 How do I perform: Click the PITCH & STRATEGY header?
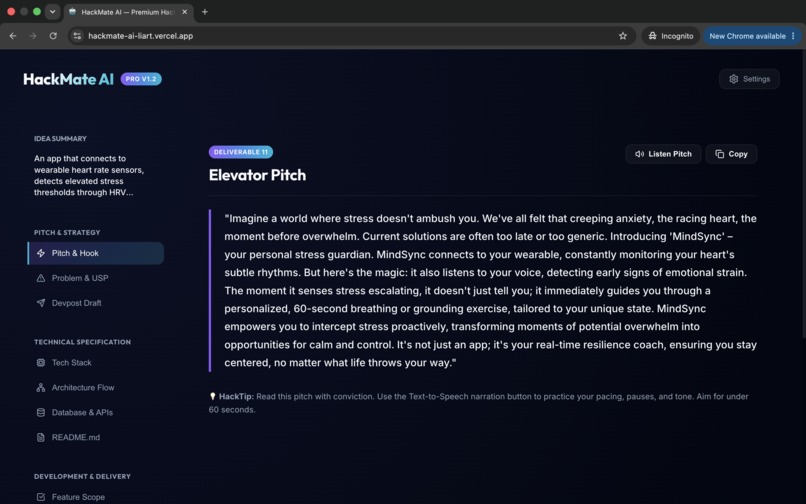[67, 232]
